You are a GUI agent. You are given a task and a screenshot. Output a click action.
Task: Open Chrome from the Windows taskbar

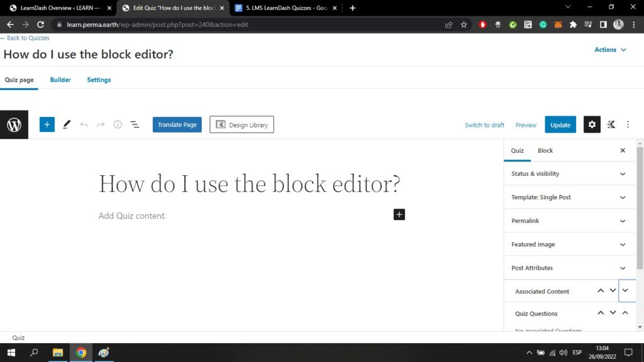pos(81,353)
